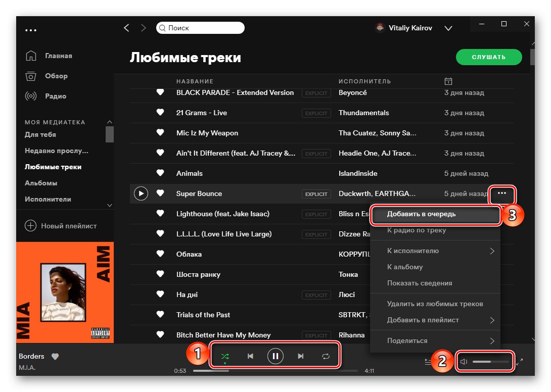Image resolution: width=551 pixels, height=392 pixels.
Task: Open Super Bounce three-dots options
Action: click(x=502, y=193)
